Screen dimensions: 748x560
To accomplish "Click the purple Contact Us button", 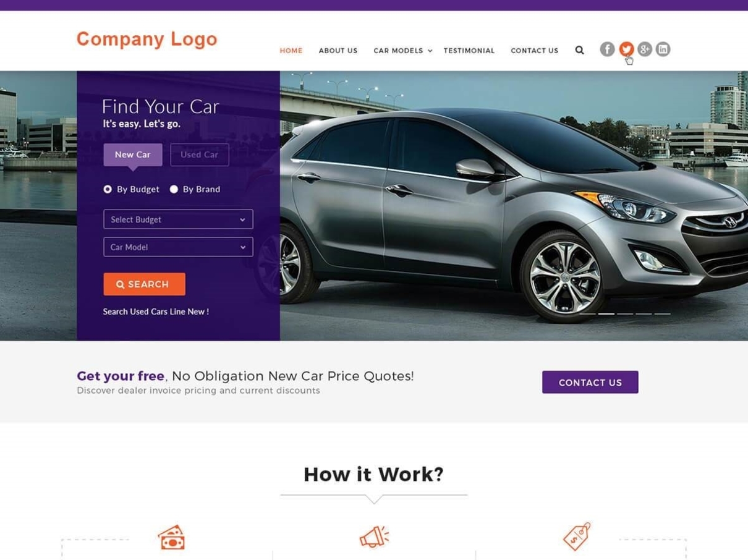I will click(590, 382).
